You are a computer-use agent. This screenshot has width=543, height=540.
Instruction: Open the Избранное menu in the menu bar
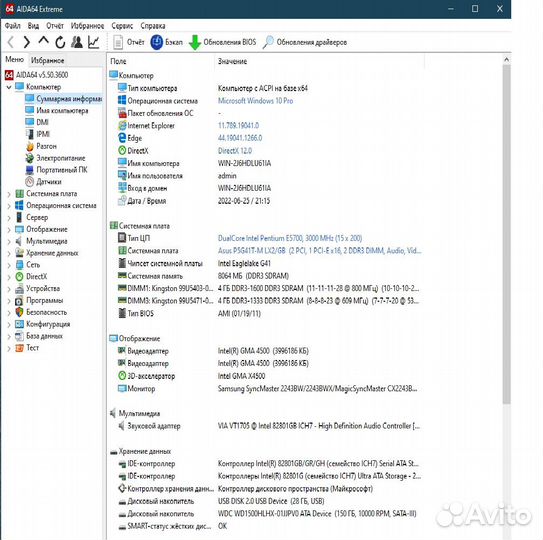[87, 26]
